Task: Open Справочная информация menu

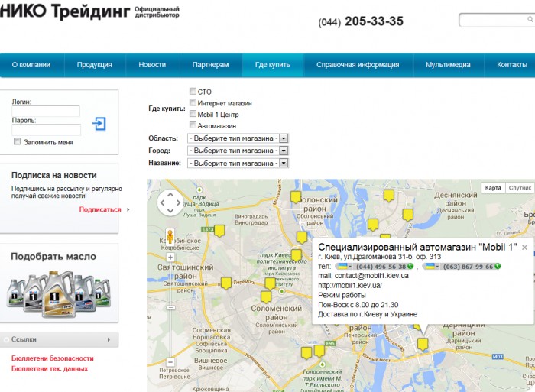Action: tap(358, 65)
